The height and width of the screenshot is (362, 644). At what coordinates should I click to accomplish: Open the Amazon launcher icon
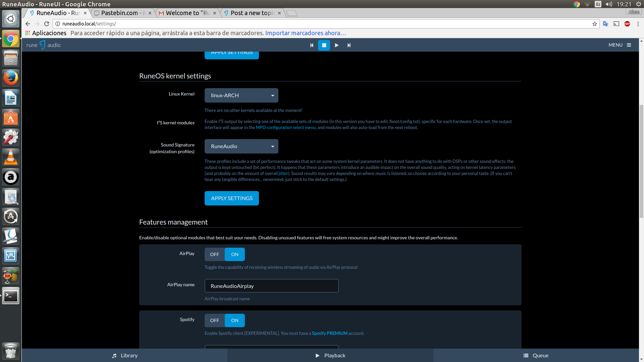point(11,177)
